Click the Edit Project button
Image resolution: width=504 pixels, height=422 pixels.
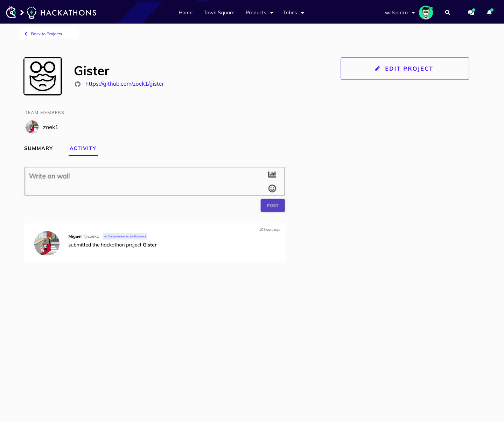pos(405,69)
